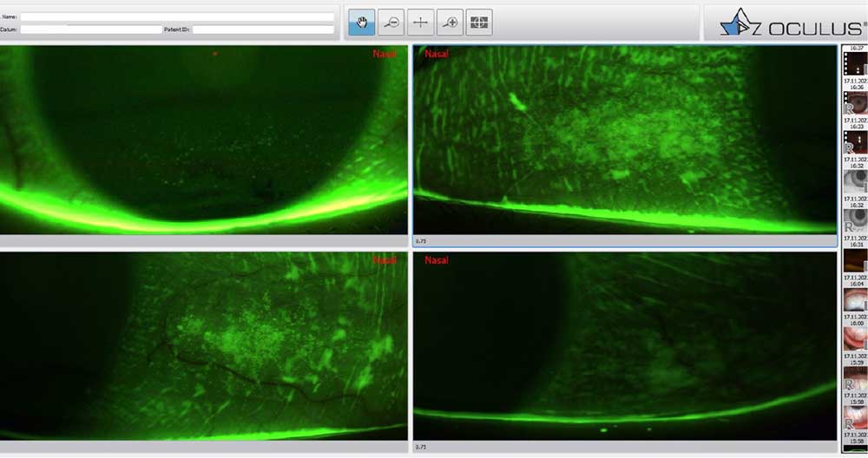Open the eye thumbnail from 15:59
Screen dimensions: 868x458
(x=855, y=378)
